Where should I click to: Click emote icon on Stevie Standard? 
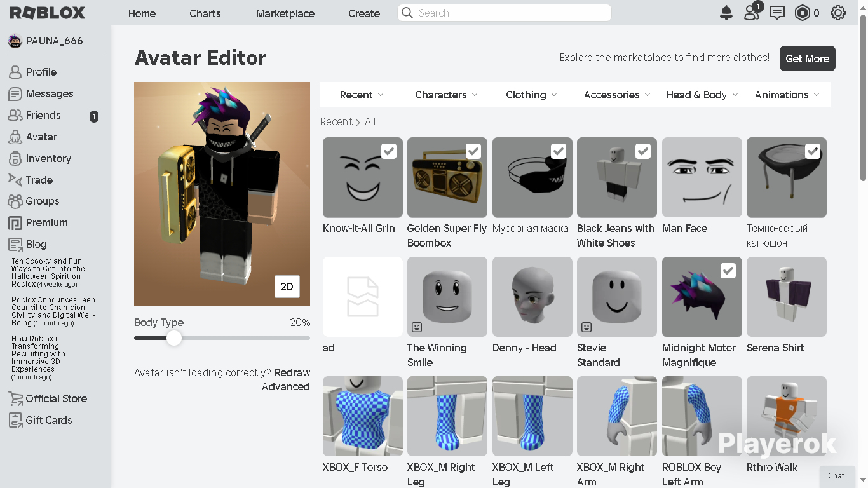(x=587, y=327)
